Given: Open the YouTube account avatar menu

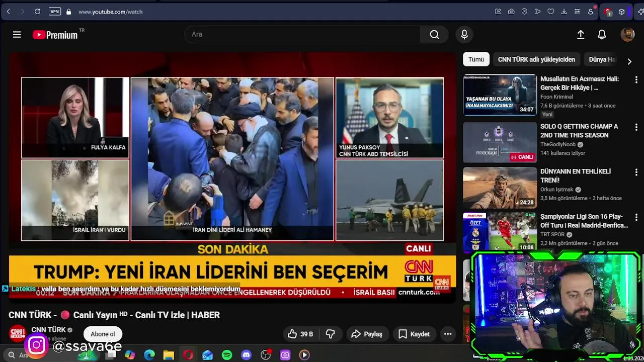Looking at the screenshot, I should point(627,34).
